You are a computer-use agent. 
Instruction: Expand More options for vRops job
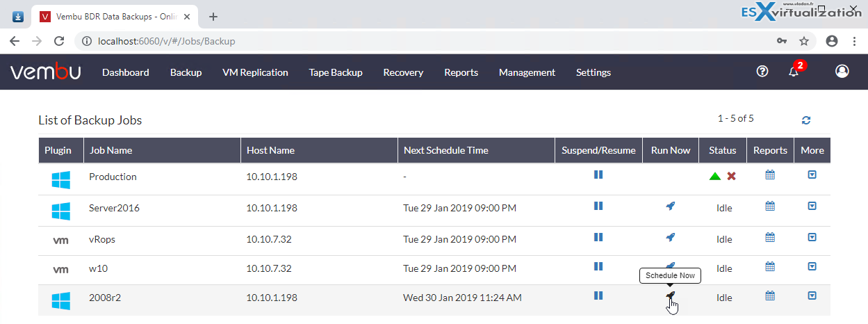(812, 237)
